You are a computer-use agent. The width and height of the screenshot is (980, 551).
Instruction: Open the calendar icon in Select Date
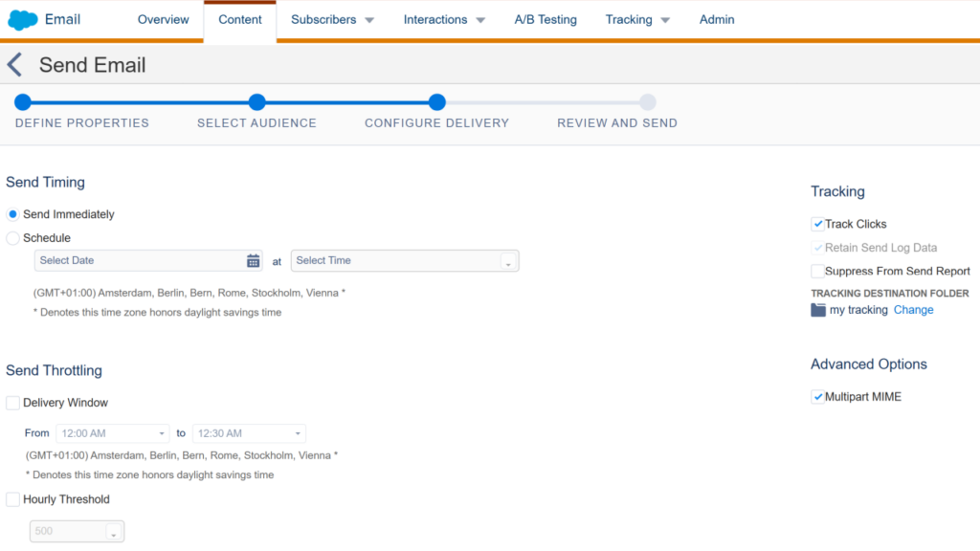coord(253,261)
